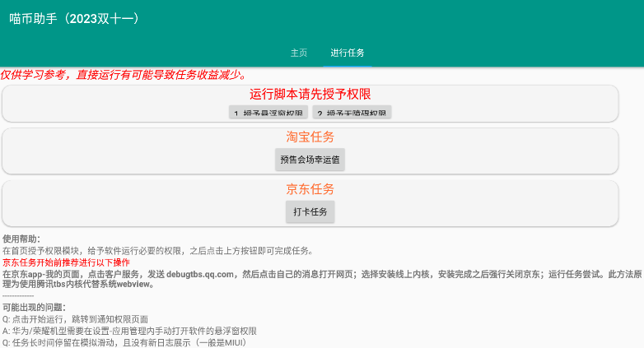Click the 京东任务 section heading

(310, 189)
